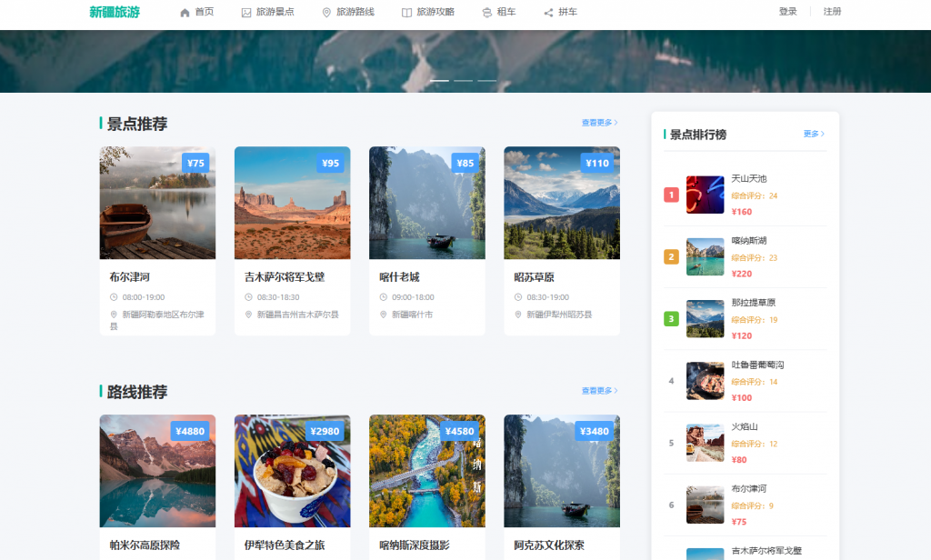
Task: Open the 吉木萨尔将军戈壁 card image
Action: pos(292,203)
